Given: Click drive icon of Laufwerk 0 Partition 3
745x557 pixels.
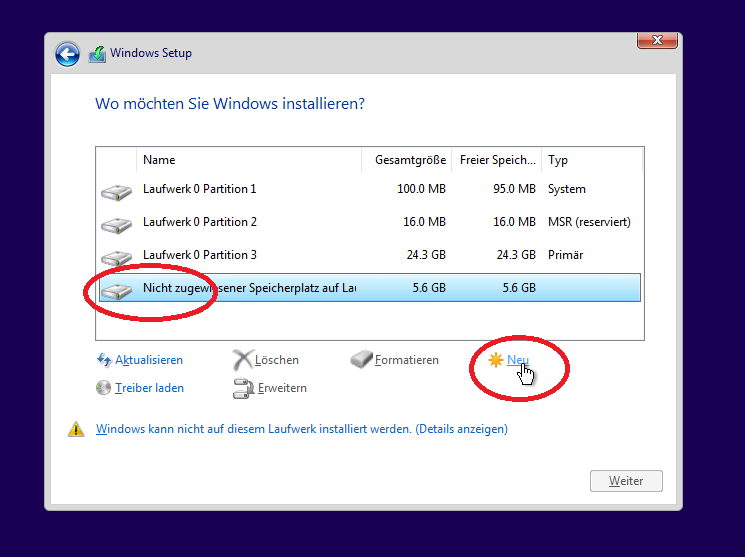Looking at the screenshot, I should [116, 258].
